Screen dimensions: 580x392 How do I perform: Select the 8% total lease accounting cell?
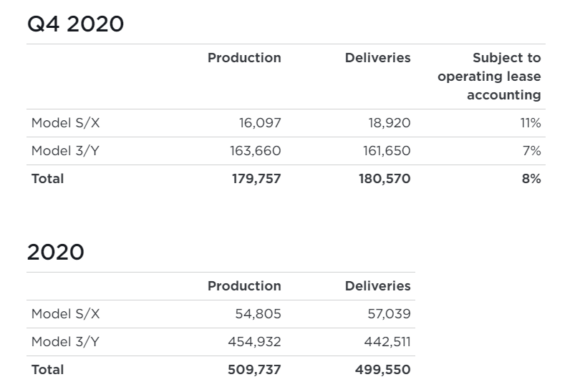531,179
